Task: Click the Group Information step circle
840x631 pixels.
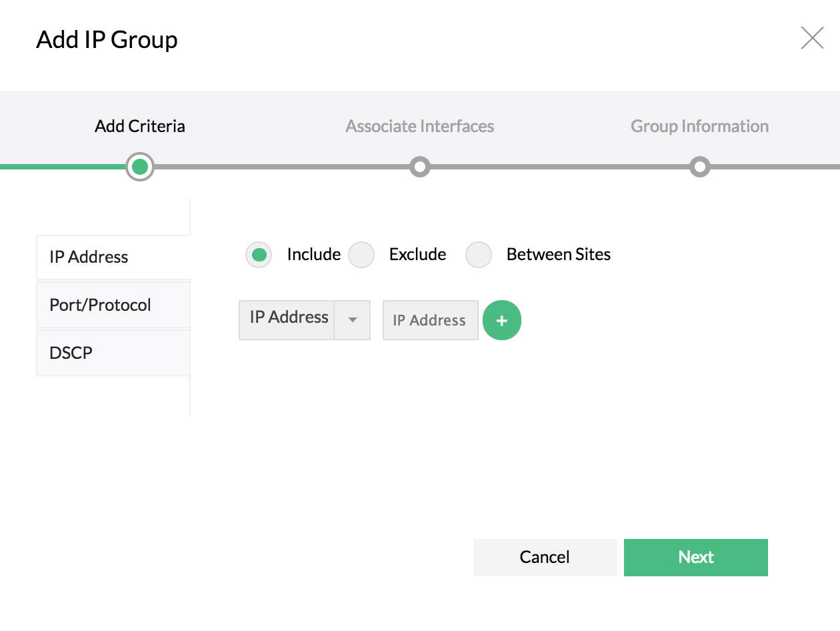Action: [x=699, y=167]
